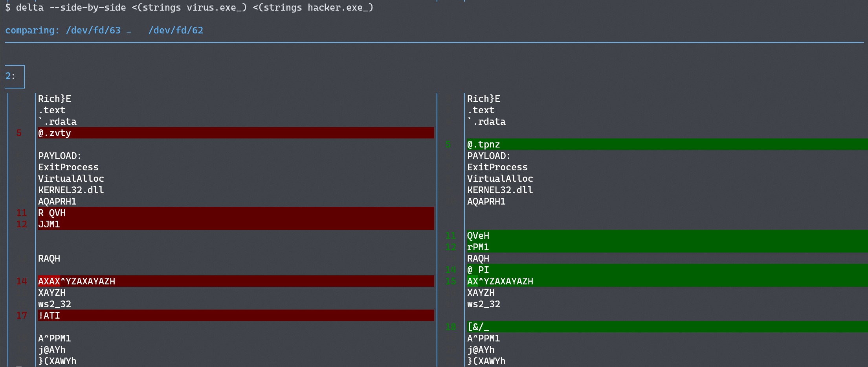Click the removed line 'R QVH'
Screen dimensions: 868x367
coord(236,213)
